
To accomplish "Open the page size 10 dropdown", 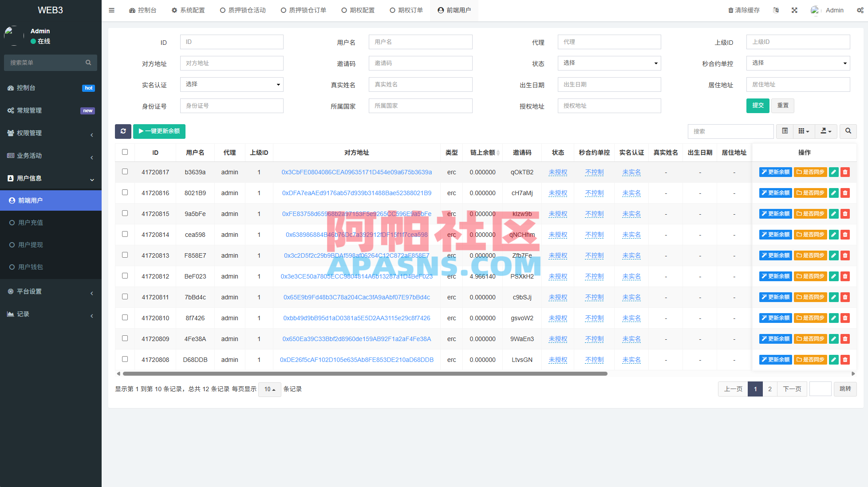I will point(270,389).
